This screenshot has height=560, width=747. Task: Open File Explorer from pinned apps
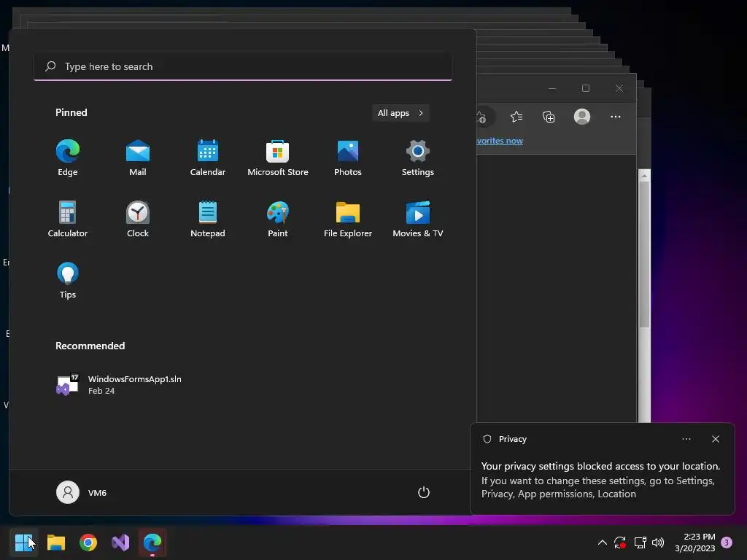click(348, 219)
